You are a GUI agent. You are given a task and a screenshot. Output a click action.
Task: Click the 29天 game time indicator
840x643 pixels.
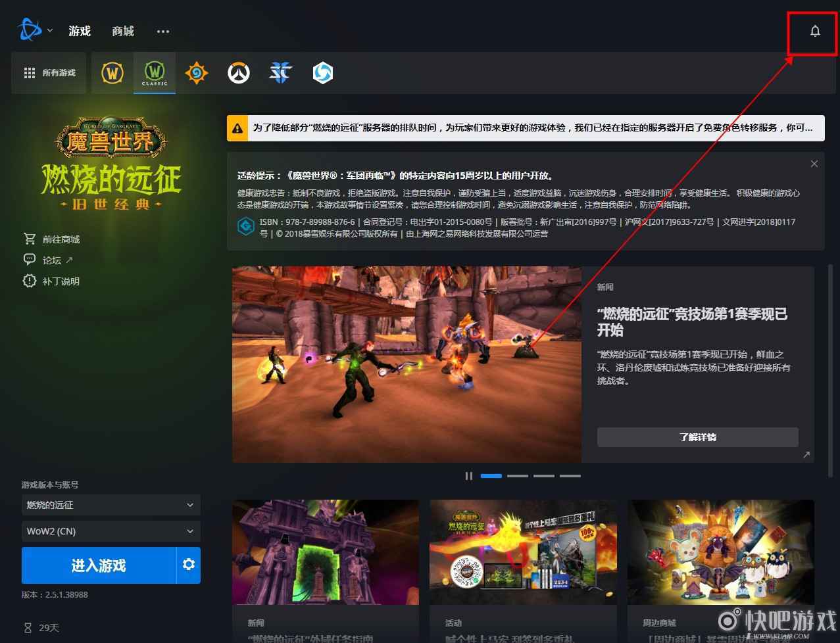41,628
